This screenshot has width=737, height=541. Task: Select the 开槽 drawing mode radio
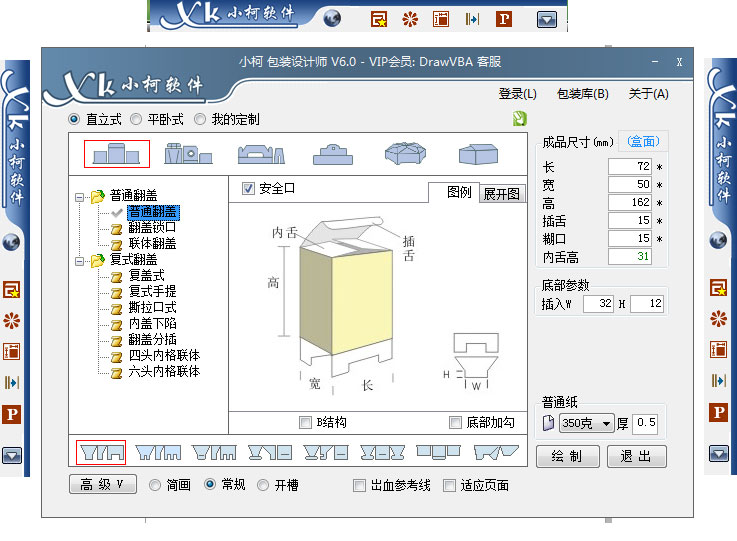point(263,485)
